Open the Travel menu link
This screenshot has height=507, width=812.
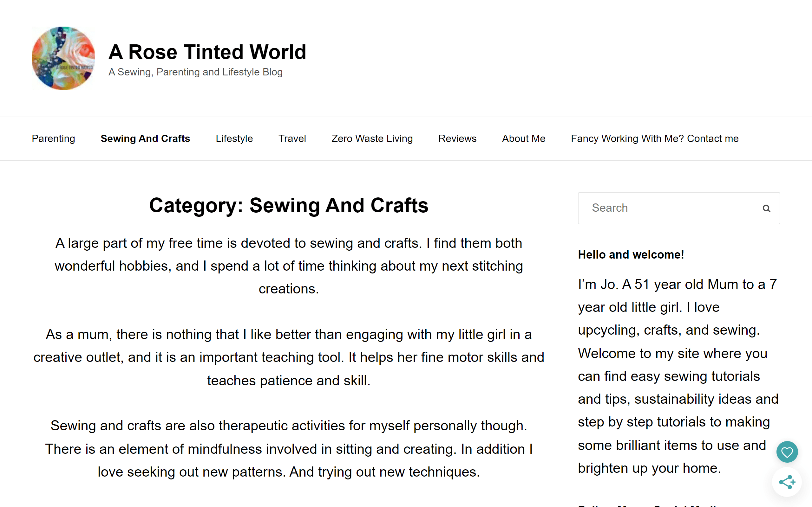pyautogui.click(x=292, y=138)
